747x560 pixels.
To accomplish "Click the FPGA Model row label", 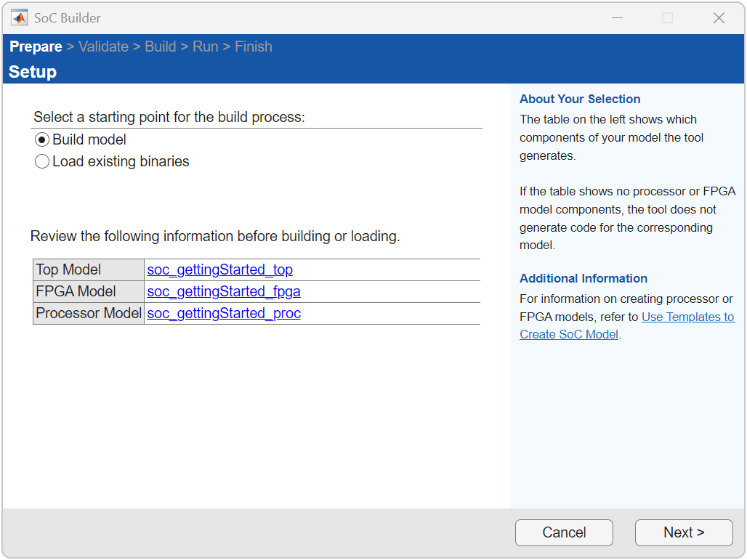I will tap(76, 292).
